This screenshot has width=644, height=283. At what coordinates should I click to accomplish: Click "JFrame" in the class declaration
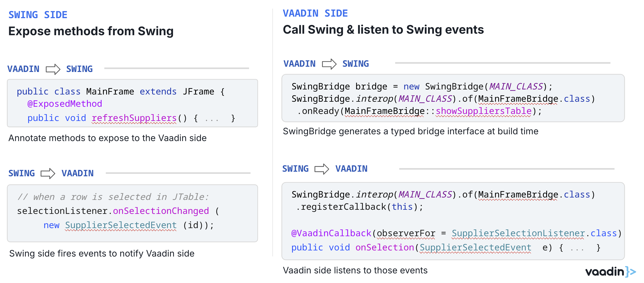tap(198, 92)
